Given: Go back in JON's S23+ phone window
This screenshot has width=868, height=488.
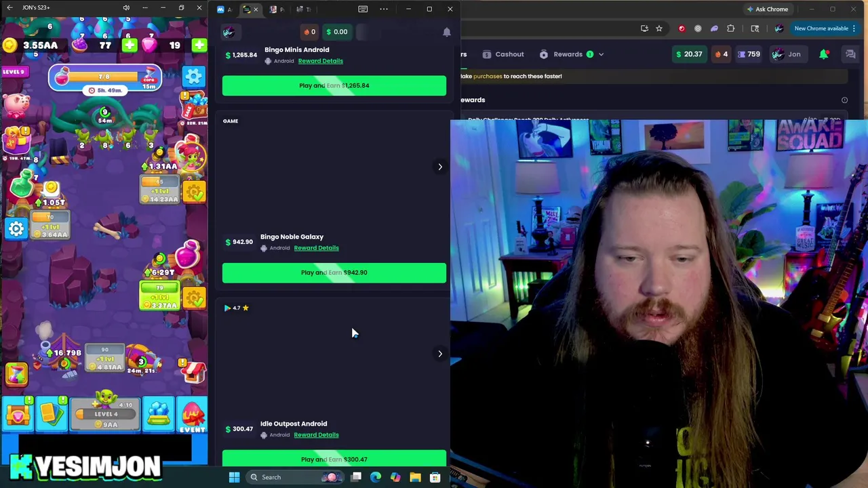Looking at the screenshot, I should [10, 7].
